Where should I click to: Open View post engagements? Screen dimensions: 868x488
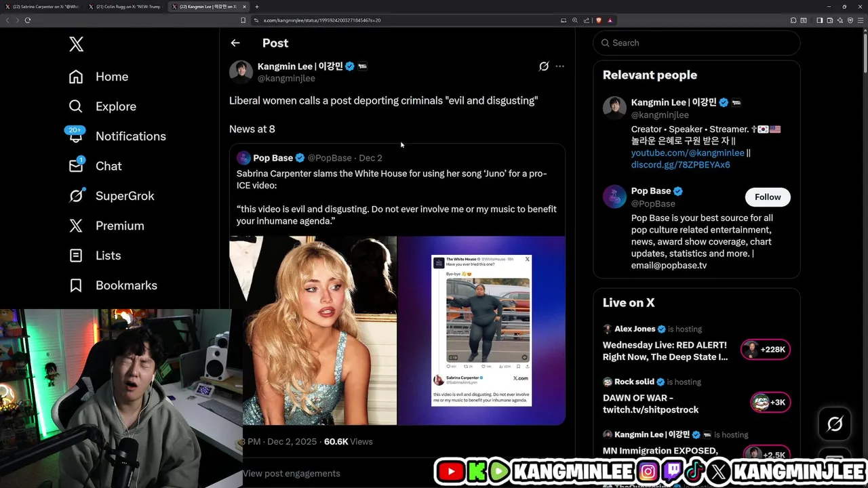pyautogui.click(x=292, y=473)
